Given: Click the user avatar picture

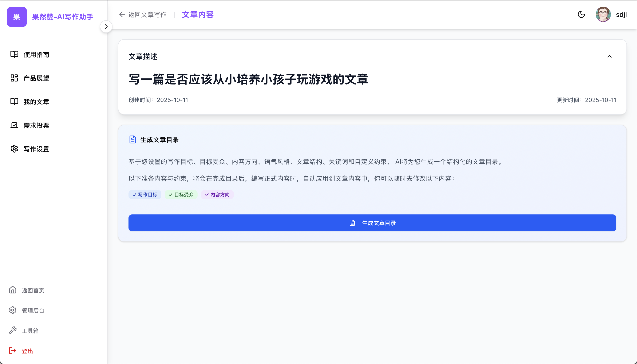Looking at the screenshot, I should point(603,15).
